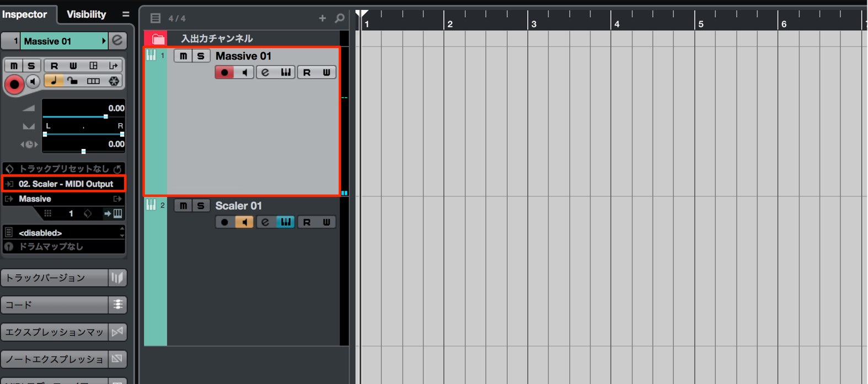Adjust track delay slider

pyautogui.click(x=83, y=151)
